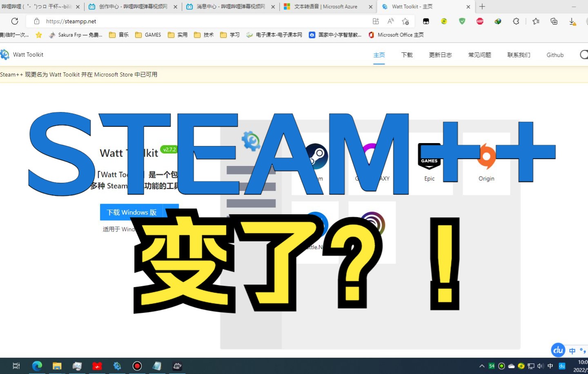The height and width of the screenshot is (374, 588).
Task: Open the 常见问题 nav item
Action: click(x=479, y=55)
